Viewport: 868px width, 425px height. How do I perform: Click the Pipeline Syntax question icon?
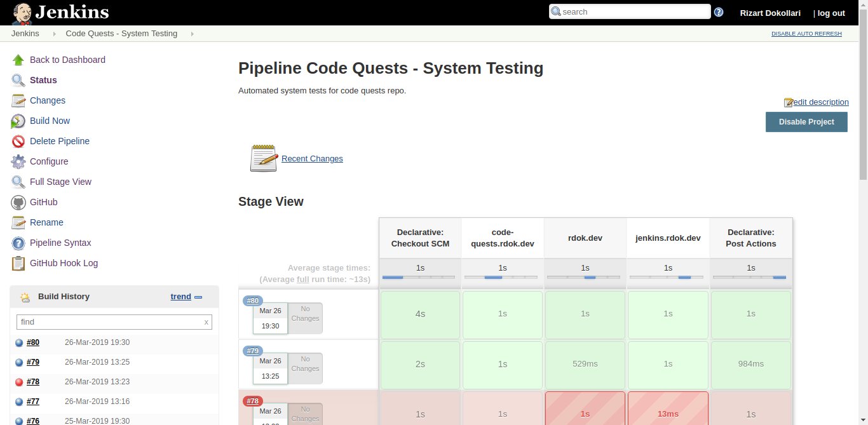[x=18, y=243]
